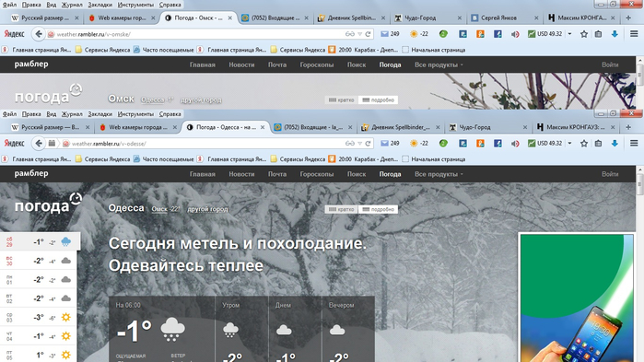
Task: Bookmark page with star in Omsk window
Action: pos(583,34)
